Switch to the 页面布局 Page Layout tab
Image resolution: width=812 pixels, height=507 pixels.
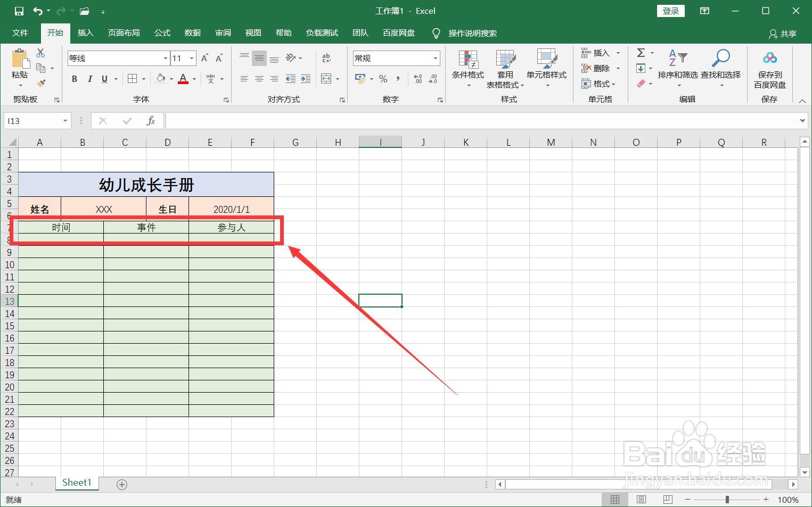pyautogui.click(x=124, y=33)
